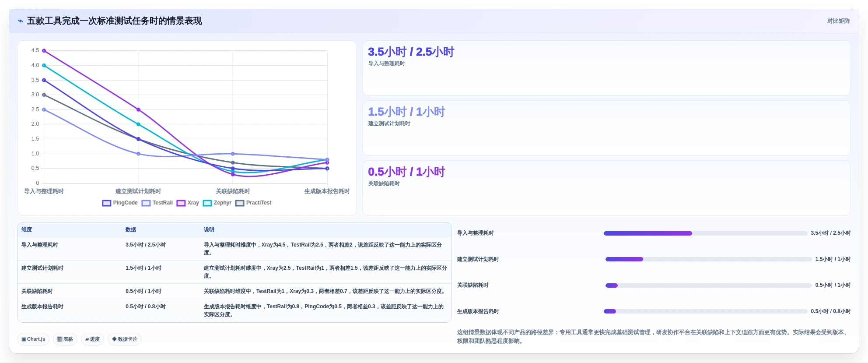Click the 进度 tag

(92, 339)
